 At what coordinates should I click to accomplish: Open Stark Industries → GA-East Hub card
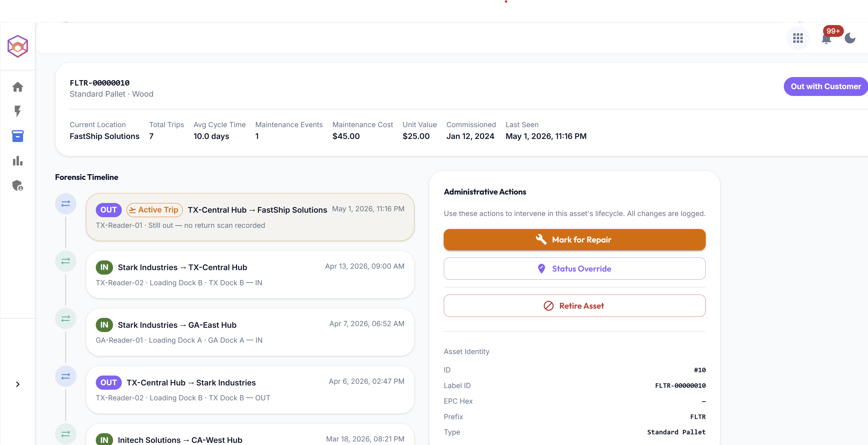pos(250,332)
